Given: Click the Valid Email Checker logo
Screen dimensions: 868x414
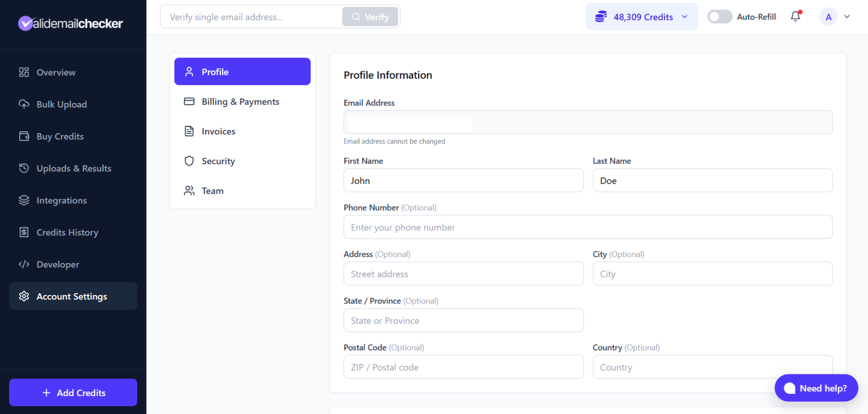Looking at the screenshot, I should click(70, 23).
